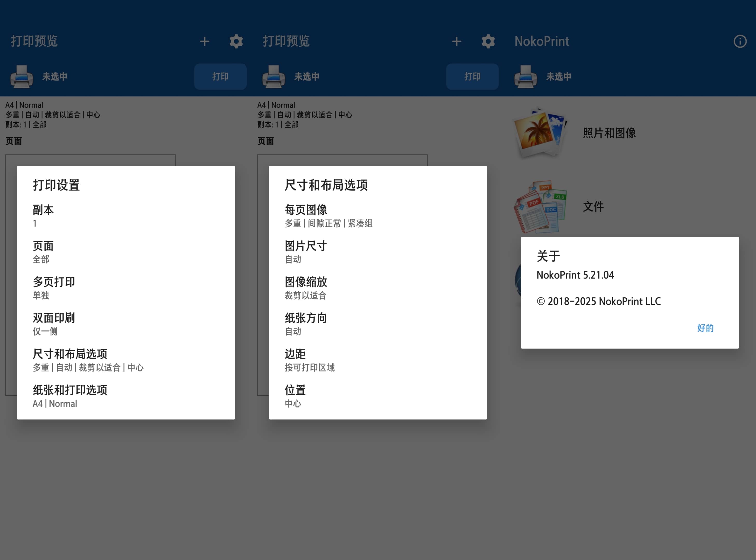This screenshot has width=756, height=560.
Task: Click the middle panel 打印预览 title
Action: click(286, 41)
